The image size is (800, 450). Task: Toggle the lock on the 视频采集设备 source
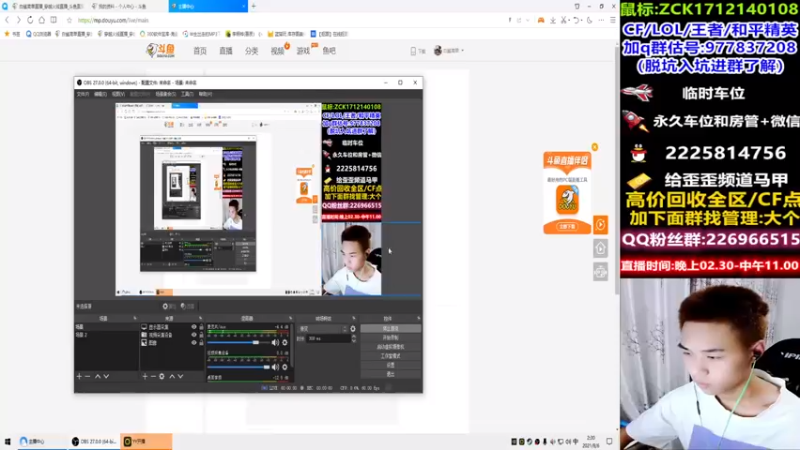201,335
